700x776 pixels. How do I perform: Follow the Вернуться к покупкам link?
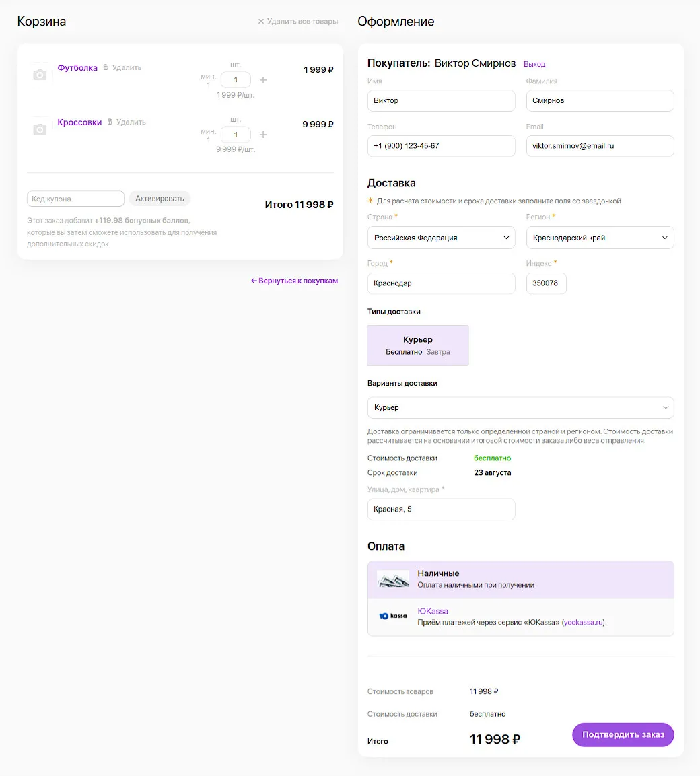tap(294, 281)
